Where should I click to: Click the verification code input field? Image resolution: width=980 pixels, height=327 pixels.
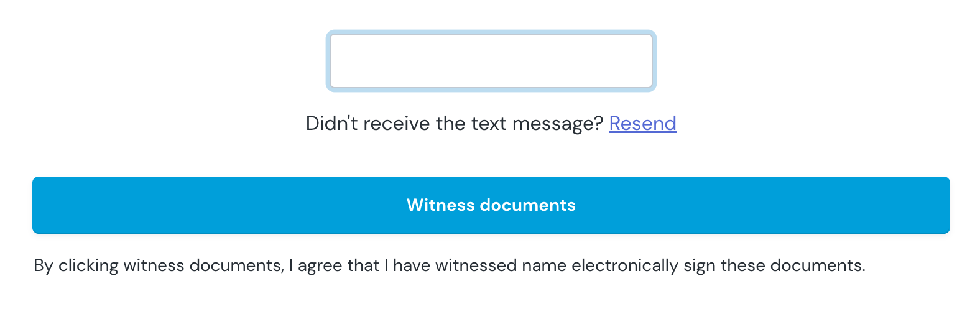tap(491, 61)
